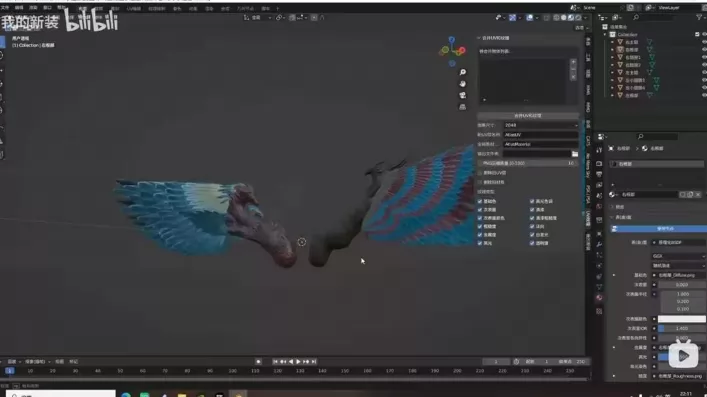Open the material browse dropdown beside material name
Screen dimensions: 707x397
point(614,194)
